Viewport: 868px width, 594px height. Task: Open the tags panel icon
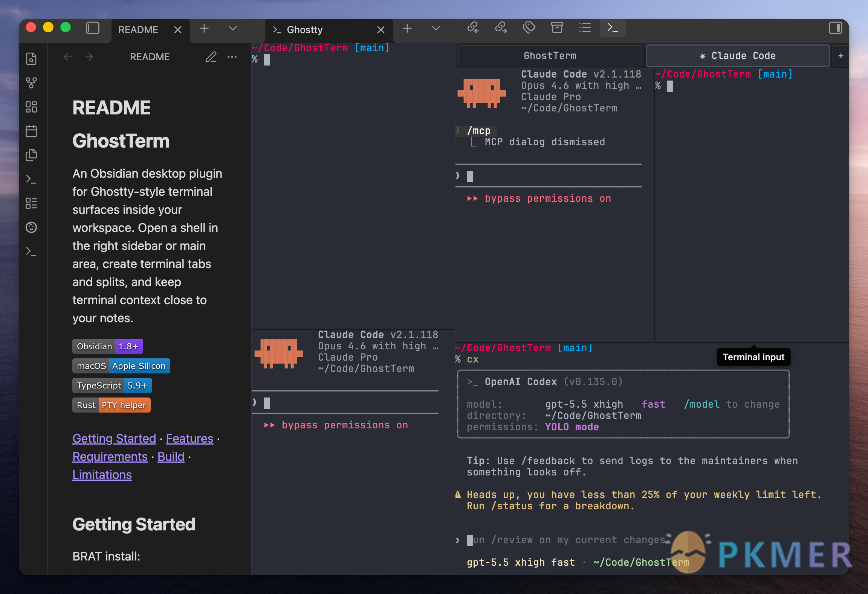[x=529, y=28]
